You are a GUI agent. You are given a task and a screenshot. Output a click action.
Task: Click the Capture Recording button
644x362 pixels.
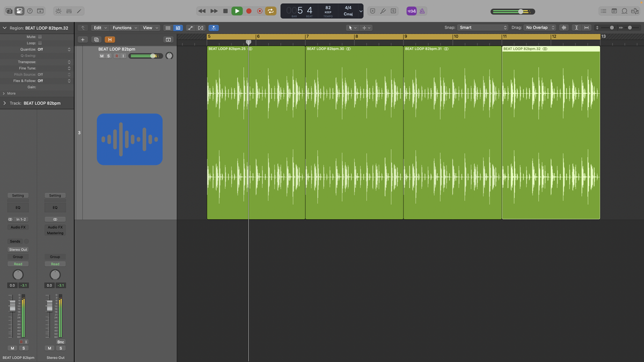click(x=260, y=11)
